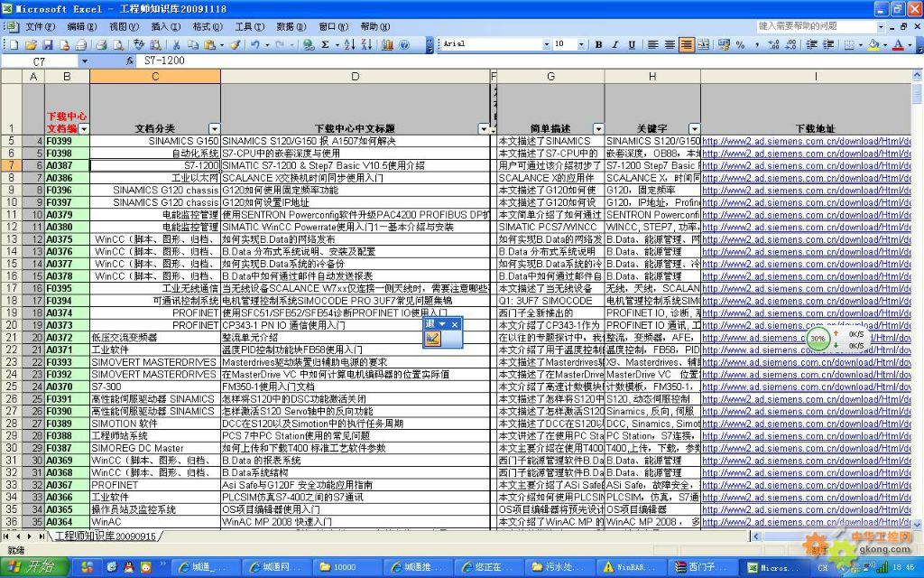Toggle italic formatting
The image size is (924, 578).
614,44
